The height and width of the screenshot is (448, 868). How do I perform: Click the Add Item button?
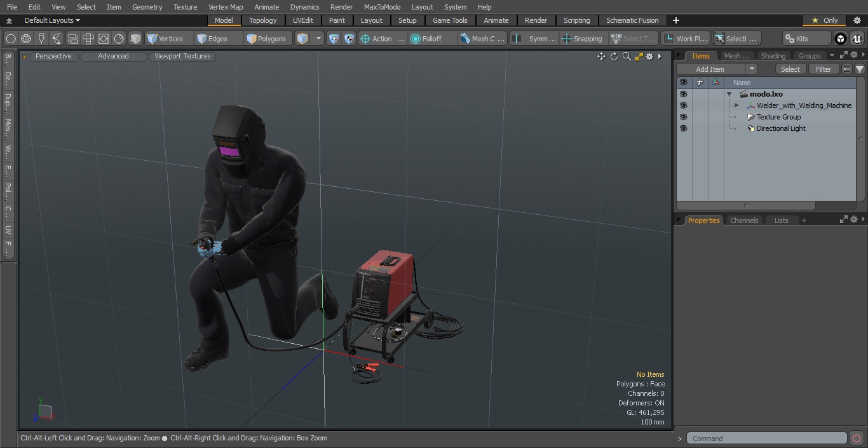(710, 69)
